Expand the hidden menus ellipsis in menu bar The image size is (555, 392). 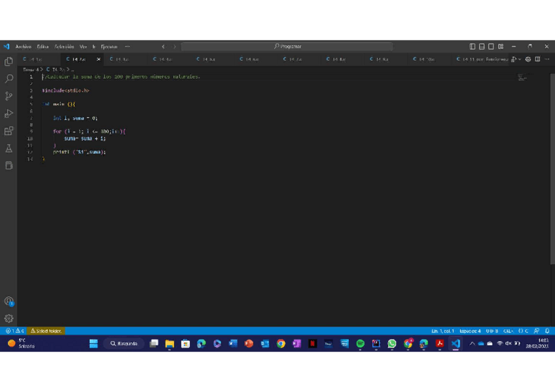click(127, 46)
